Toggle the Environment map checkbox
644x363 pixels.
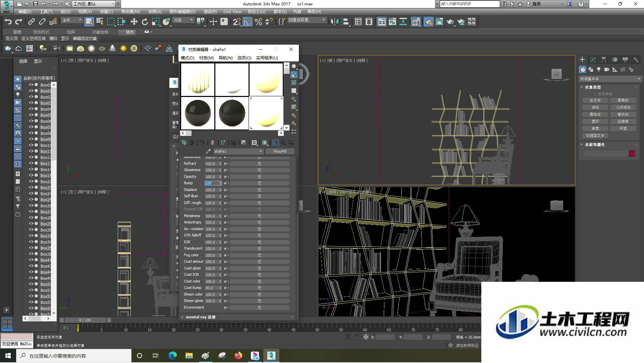pos(225,308)
